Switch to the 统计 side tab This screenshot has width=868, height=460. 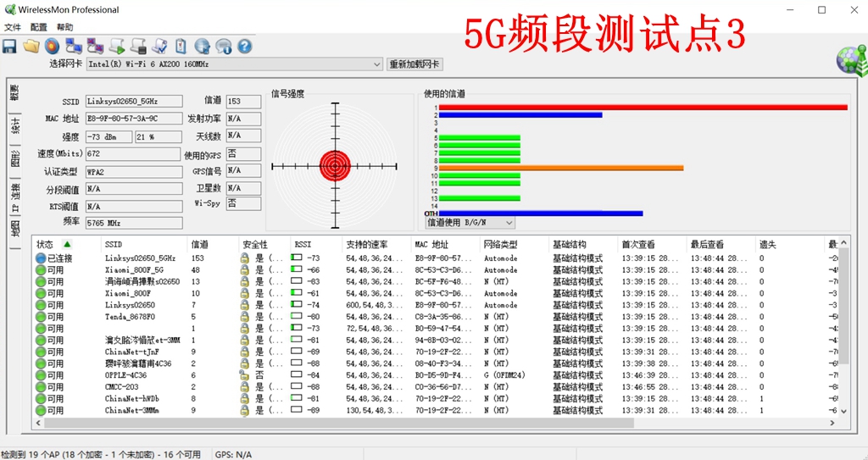[15, 126]
